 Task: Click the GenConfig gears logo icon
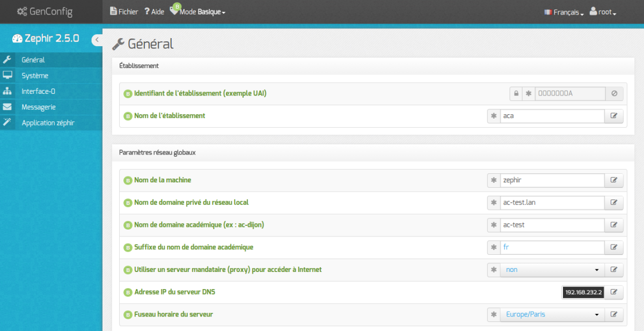(x=22, y=11)
